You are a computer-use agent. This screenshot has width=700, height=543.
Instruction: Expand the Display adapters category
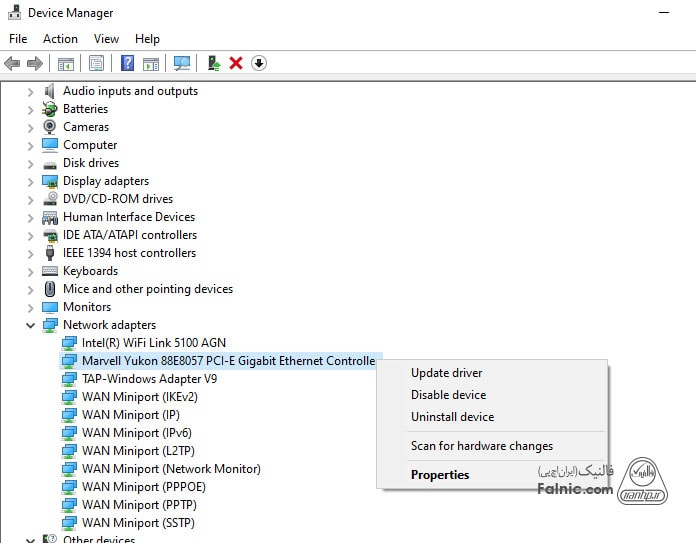31,181
